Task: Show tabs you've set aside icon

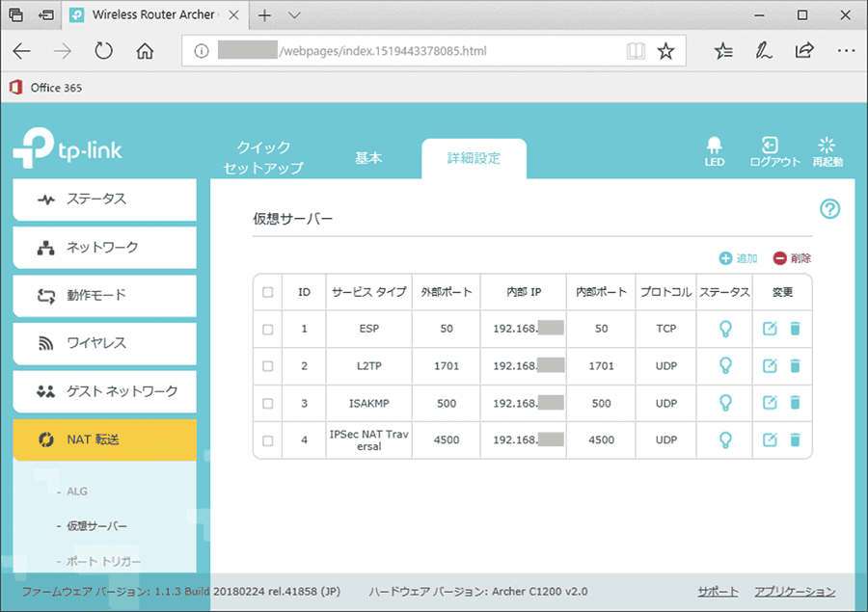Action: [x=16, y=15]
